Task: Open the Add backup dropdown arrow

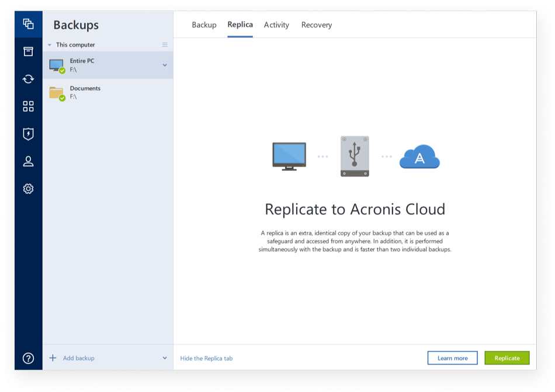Action: 165,358
